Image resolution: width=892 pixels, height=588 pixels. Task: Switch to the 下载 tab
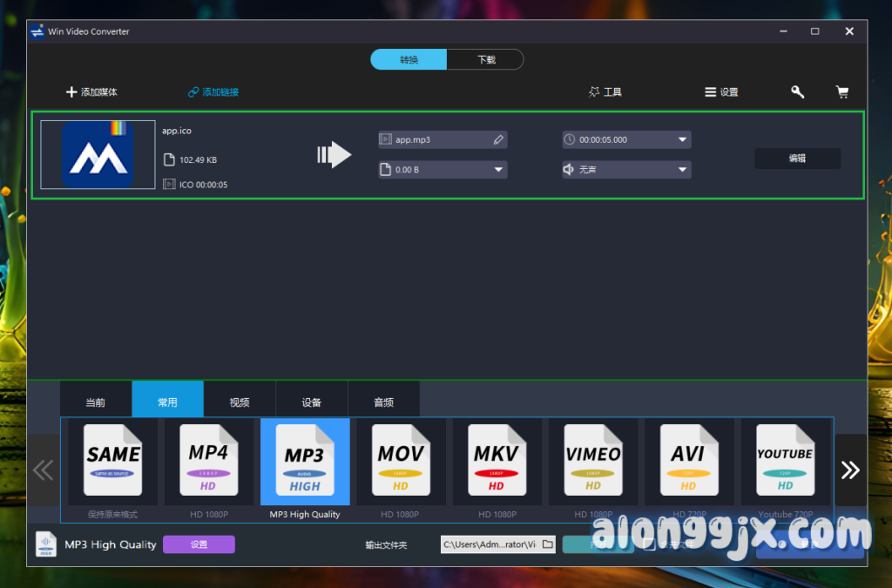point(485,59)
